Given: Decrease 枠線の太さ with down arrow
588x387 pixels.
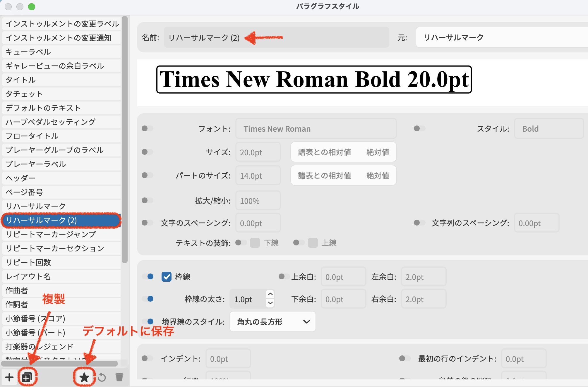Looking at the screenshot, I should [x=270, y=303].
